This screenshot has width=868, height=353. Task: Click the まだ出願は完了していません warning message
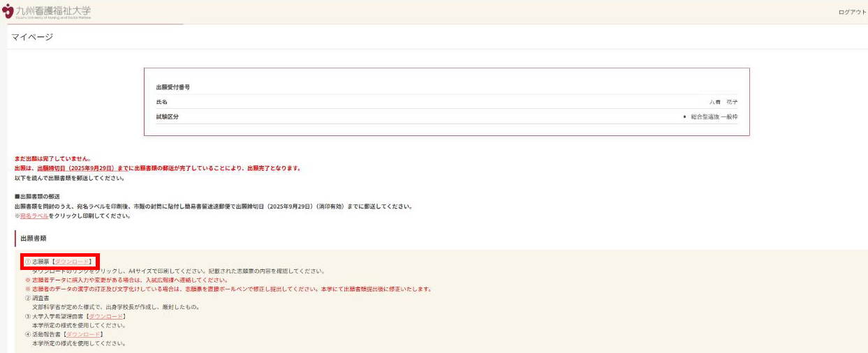pos(52,158)
